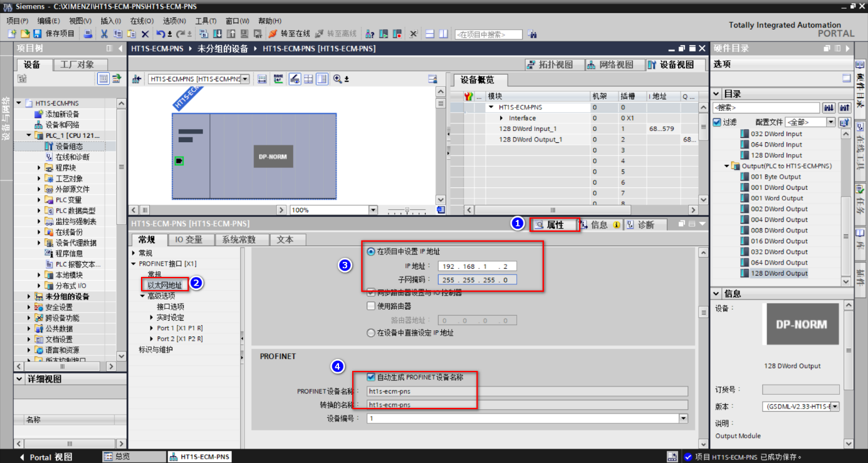The height and width of the screenshot is (463, 868).
Task: Click the paste icon in the toolbar
Action: point(131,34)
